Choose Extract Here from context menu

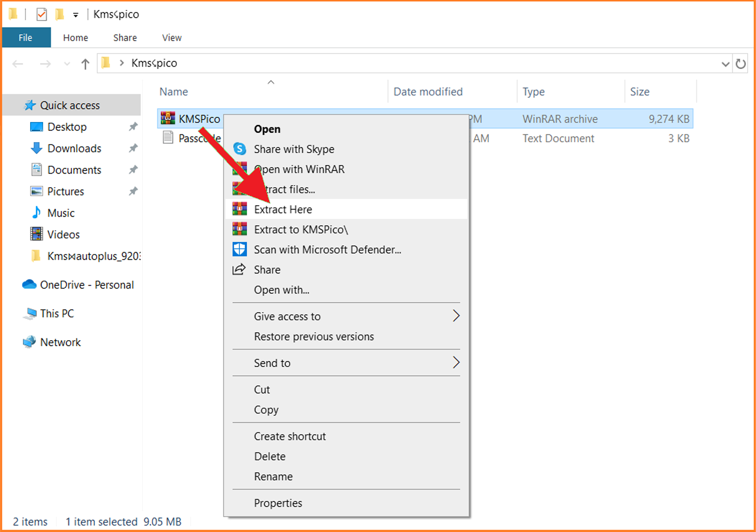(x=346, y=209)
